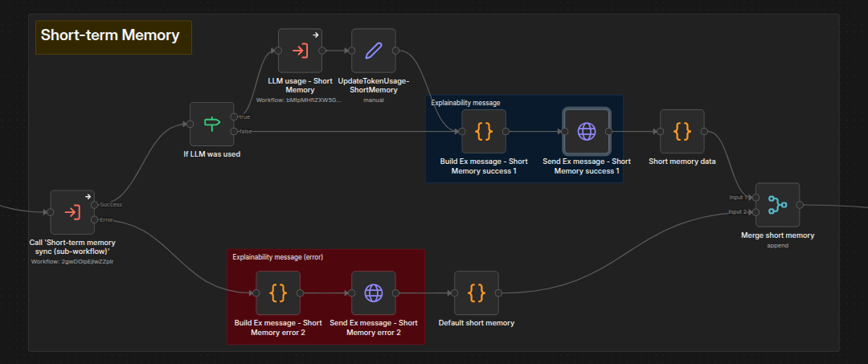The width and height of the screenshot is (868, 364).
Task: Click the 'true' output connector of If node
Action: pyautogui.click(x=234, y=117)
